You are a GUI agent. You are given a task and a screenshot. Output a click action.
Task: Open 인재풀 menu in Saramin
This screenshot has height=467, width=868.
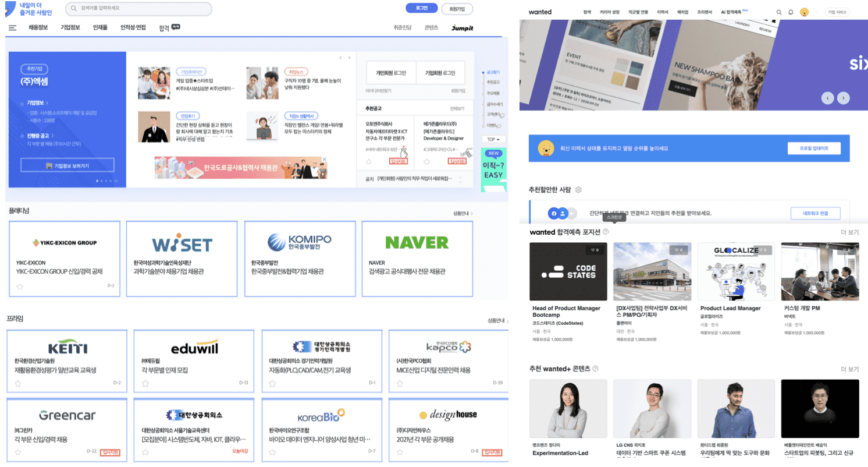[100, 27]
